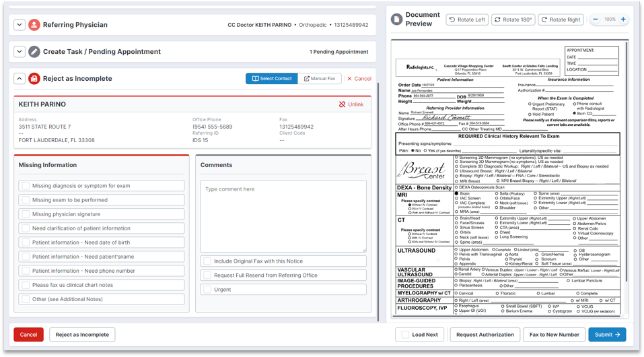
Task: Click the Referring Physician person icon
Action: [34, 25]
